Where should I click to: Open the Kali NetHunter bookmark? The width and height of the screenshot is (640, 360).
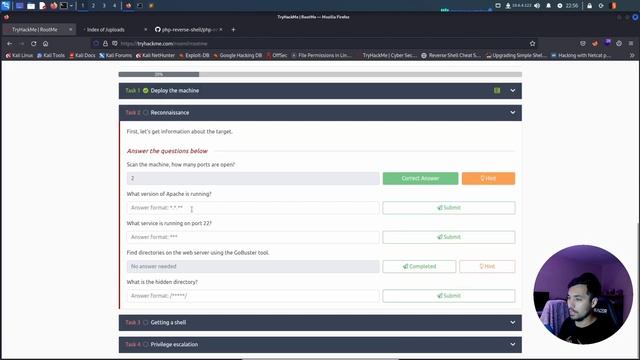coord(155,55)
